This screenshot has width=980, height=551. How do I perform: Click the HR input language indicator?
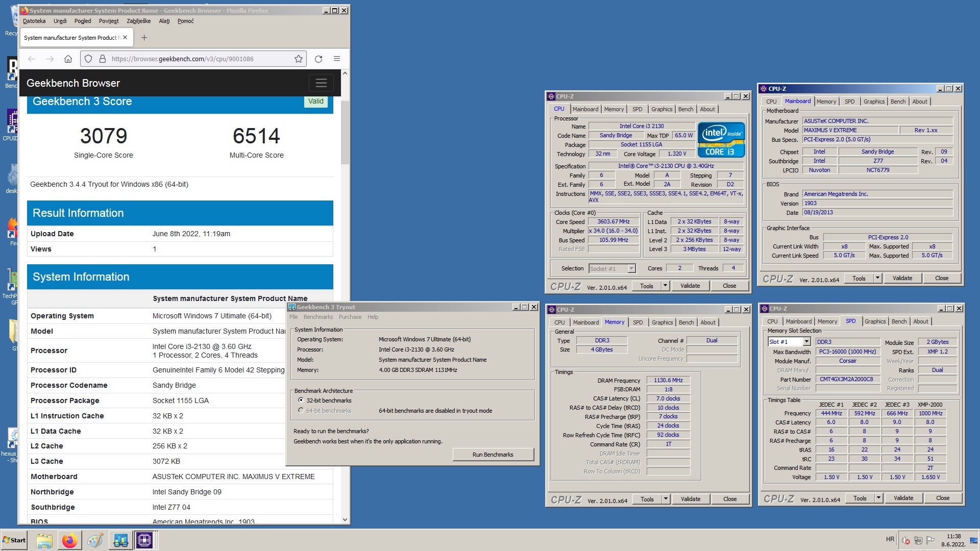coord(890,539)
